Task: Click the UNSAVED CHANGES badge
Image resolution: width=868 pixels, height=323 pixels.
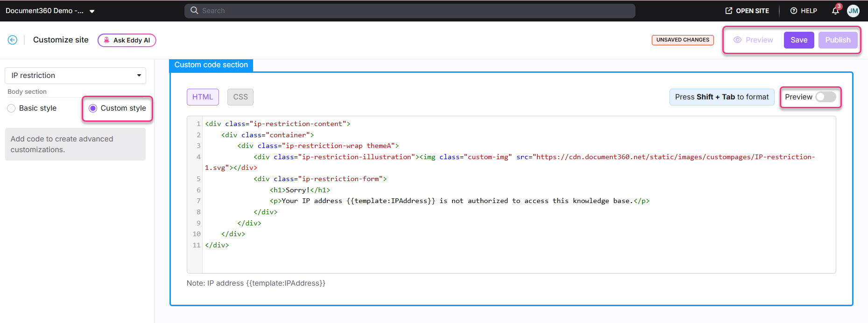Action: [x=683, y=40]
